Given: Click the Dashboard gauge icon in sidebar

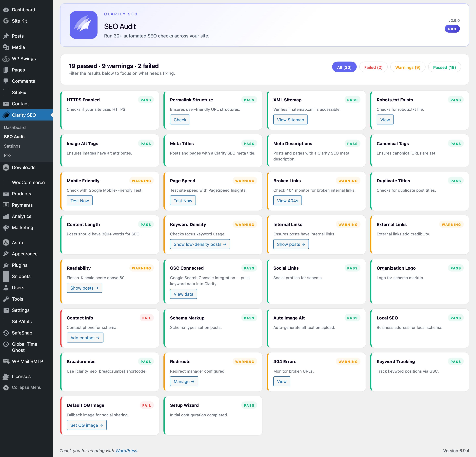Looking at the screenshot, I should 6,10.
